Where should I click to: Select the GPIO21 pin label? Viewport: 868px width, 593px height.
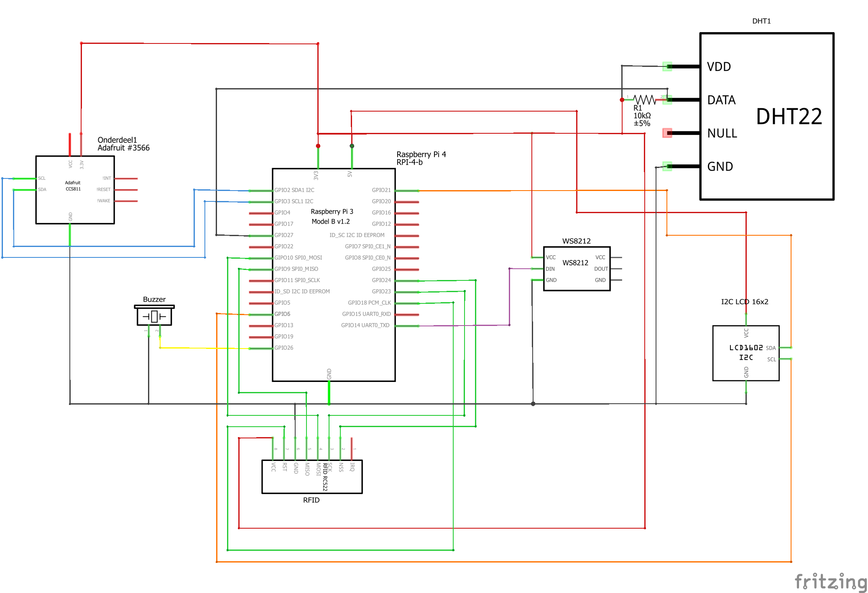381,190
